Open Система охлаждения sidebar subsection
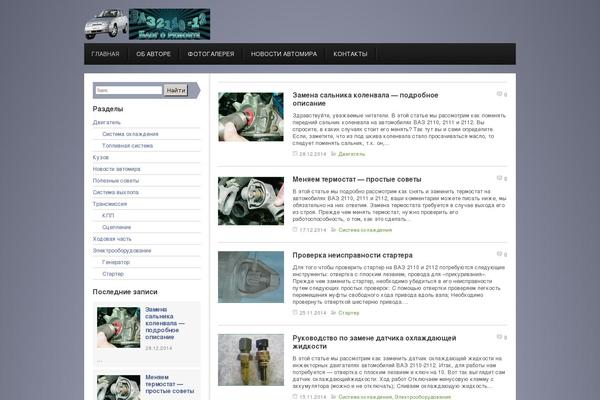Screen dimensions: 600x400 [x=130, y=134]
